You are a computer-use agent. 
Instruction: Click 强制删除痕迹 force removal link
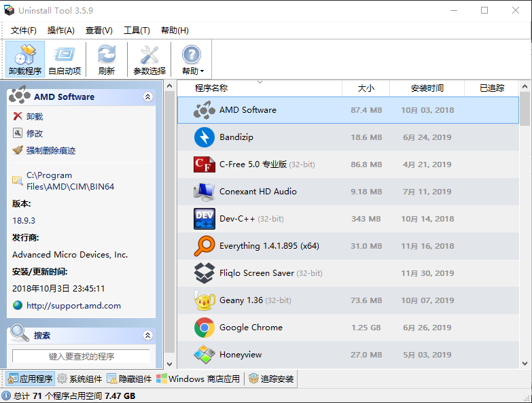click(51, 151)
